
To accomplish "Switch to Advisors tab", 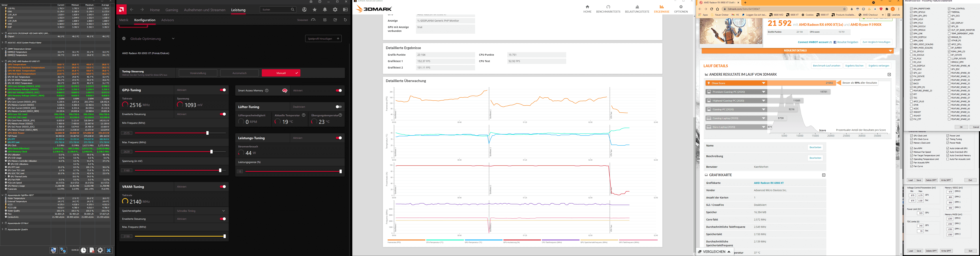I will click(167, 20).
